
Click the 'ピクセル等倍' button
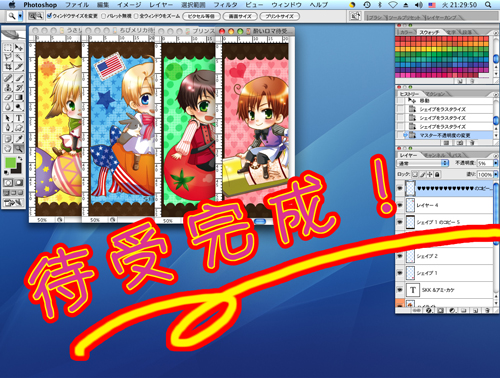201,16
